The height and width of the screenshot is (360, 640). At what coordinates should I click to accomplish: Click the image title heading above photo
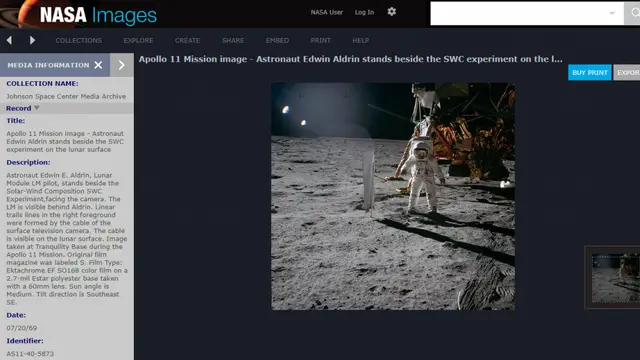tap(350, 59)
